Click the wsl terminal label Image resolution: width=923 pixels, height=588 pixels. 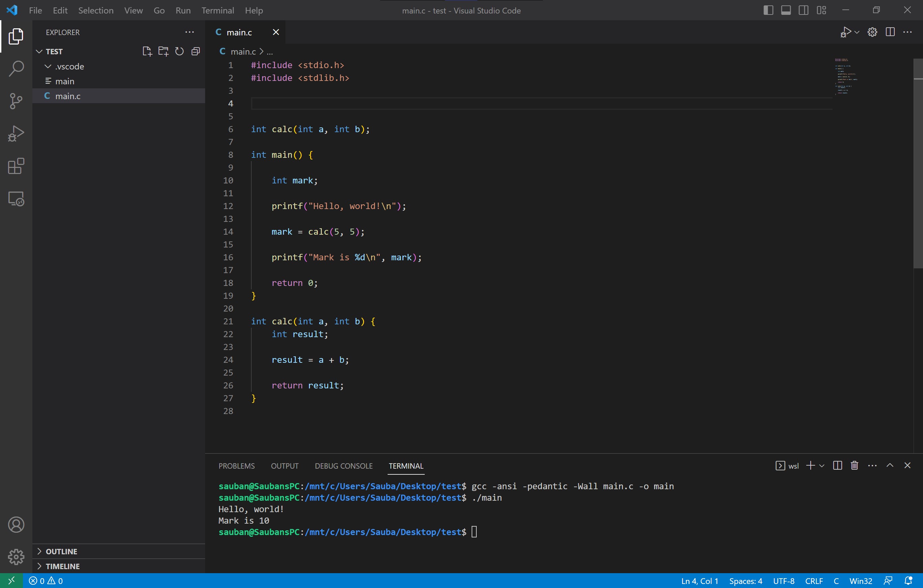click(x=793, y=466)
